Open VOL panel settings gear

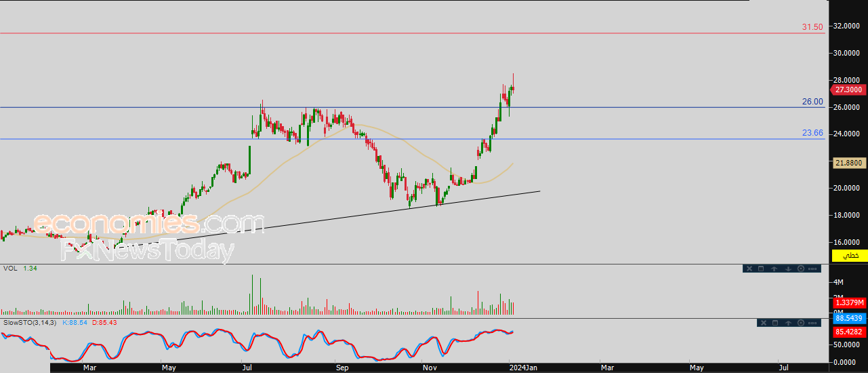pyautogui.click(x=801, y=269)
